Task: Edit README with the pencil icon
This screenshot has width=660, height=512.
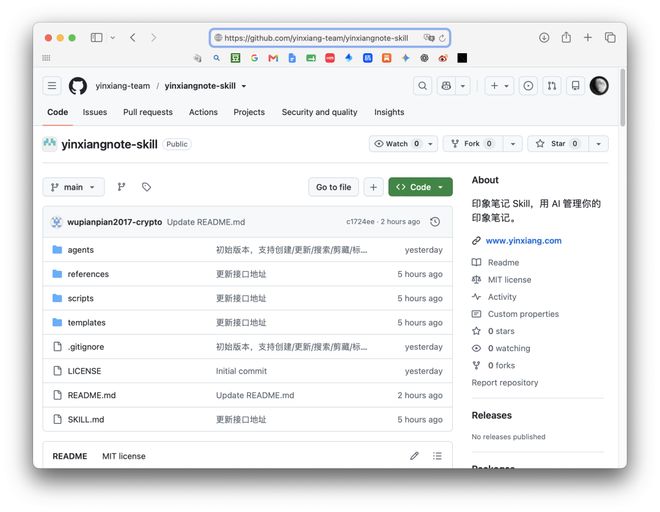Action: [x=415, y=456]
